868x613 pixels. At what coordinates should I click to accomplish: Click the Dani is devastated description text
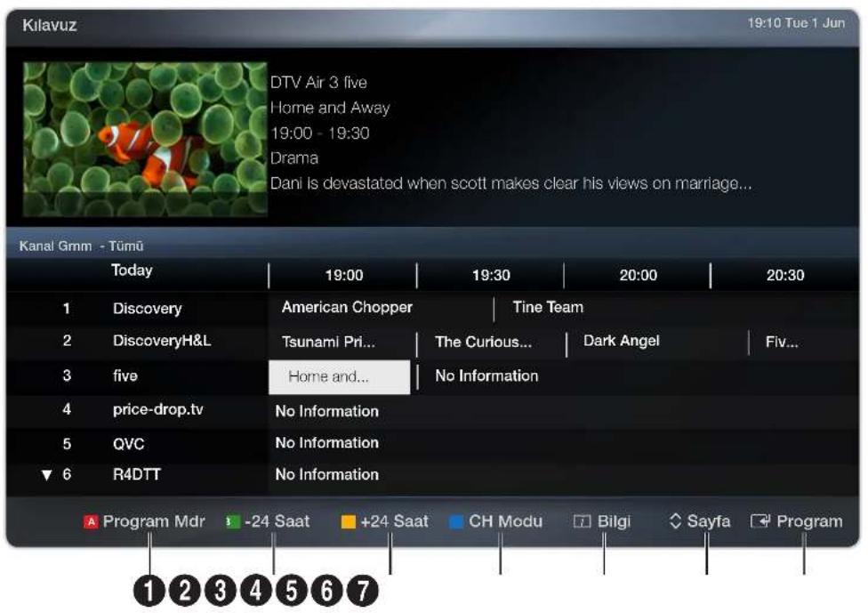coord(511,184)
